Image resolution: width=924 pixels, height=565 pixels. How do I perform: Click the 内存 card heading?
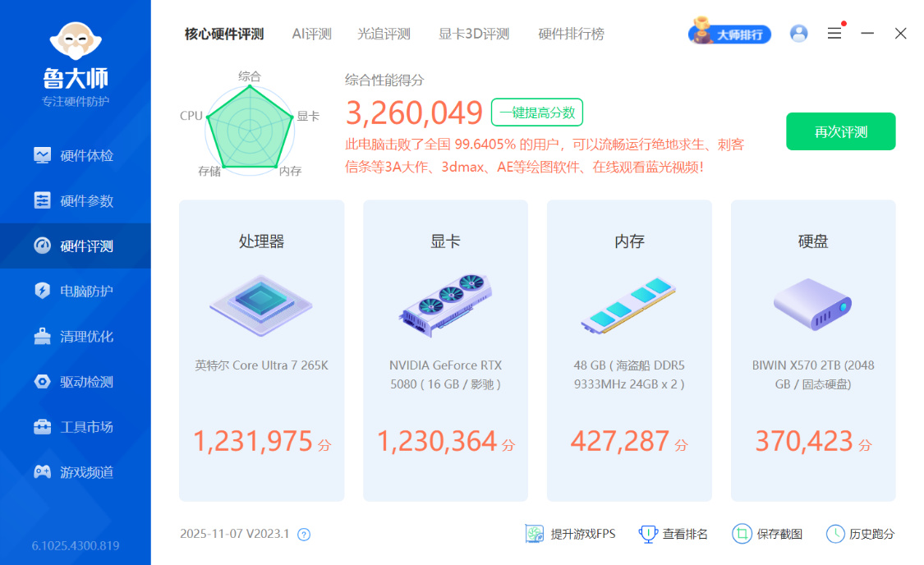[629, 241]
